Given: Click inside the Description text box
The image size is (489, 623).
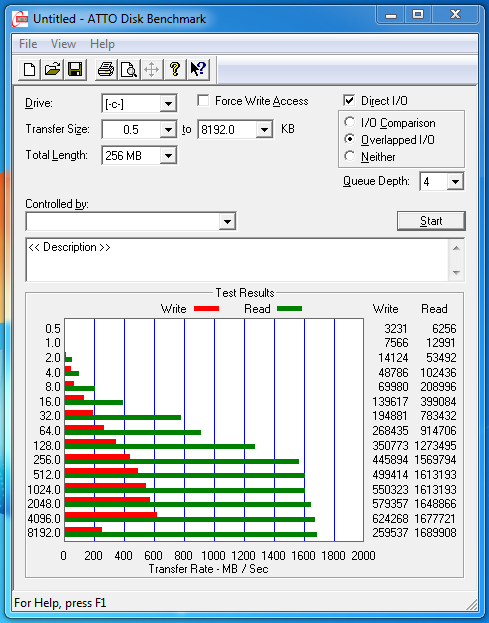Looking at the screenshot, I should 238,260.
